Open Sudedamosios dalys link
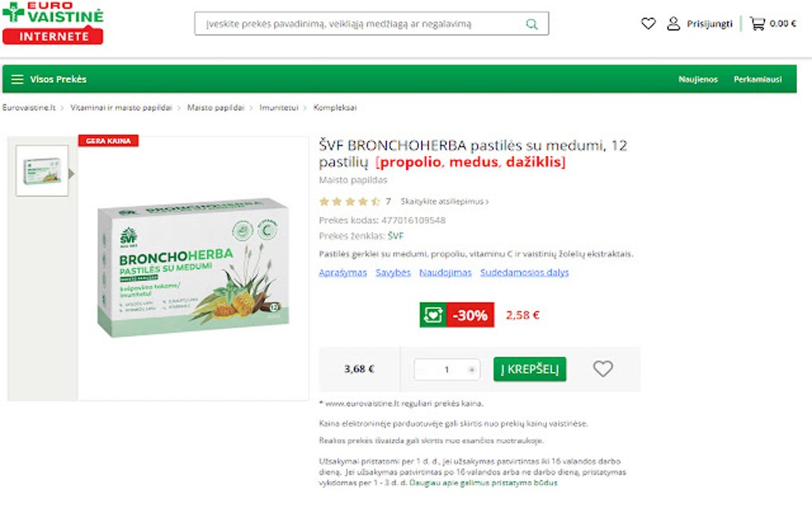Screen dimensions: 812x508 524,272
